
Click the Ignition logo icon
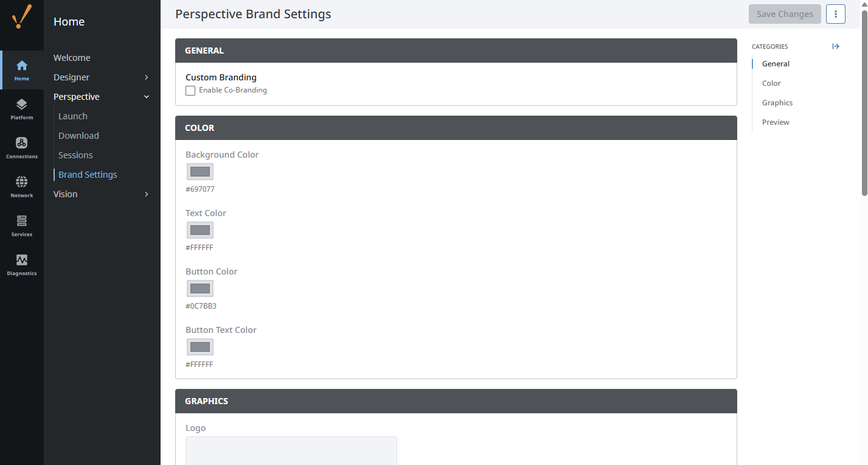pyautogui.click(x=21, y=17)
